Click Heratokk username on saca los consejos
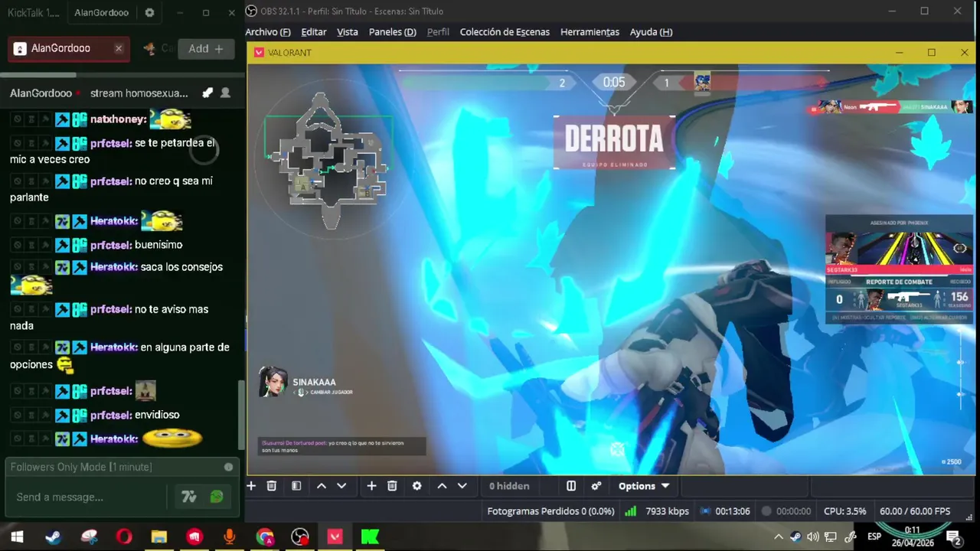This screenshot has width=980, height=551. click(x=114, y=267)
